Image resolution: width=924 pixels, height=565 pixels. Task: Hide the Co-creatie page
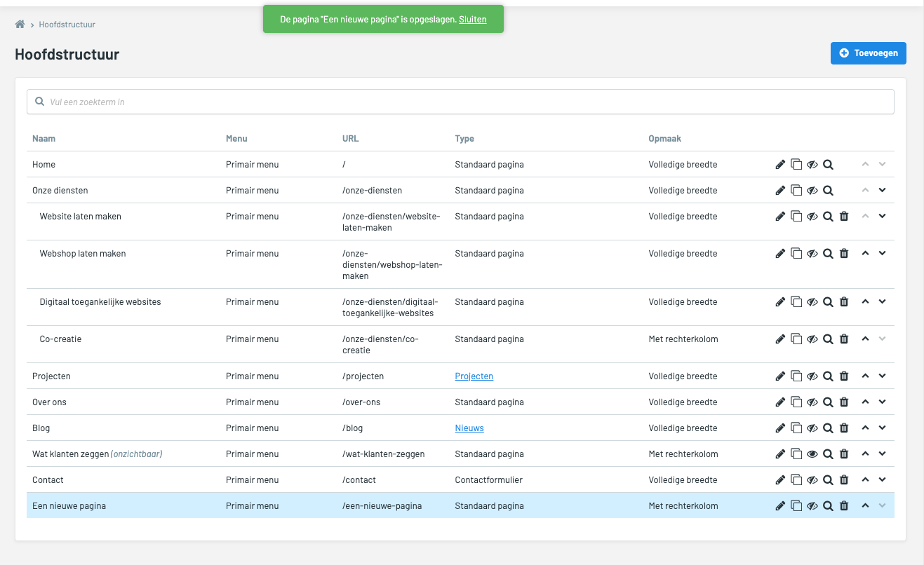point(812,339)
